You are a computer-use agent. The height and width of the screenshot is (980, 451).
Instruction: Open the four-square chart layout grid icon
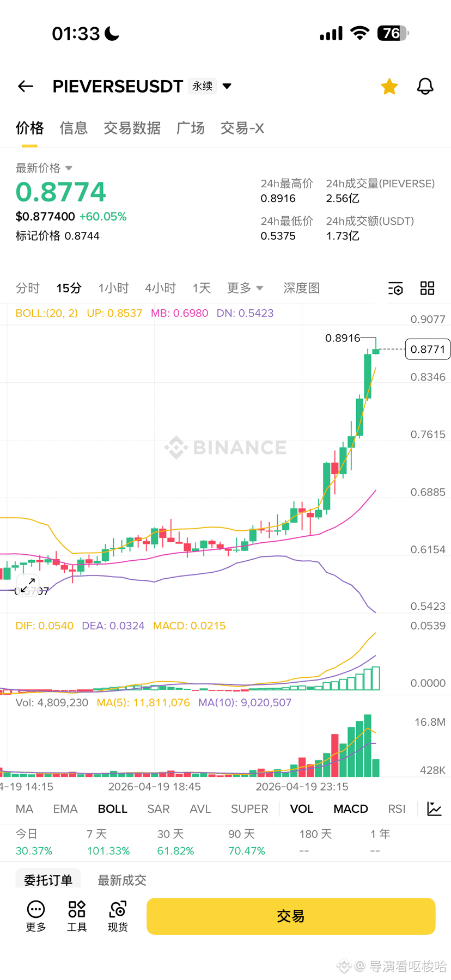click(428, 288)
